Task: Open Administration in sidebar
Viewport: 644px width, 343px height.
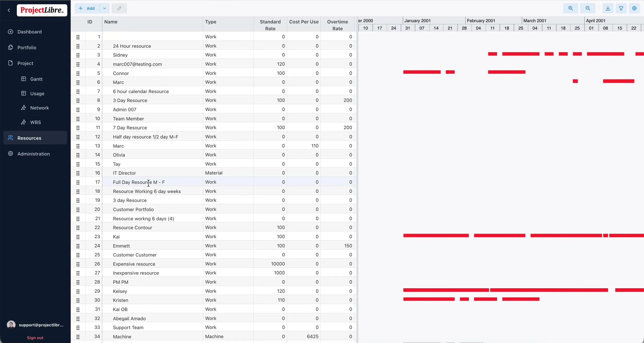Action: click(x=35, y=154)
